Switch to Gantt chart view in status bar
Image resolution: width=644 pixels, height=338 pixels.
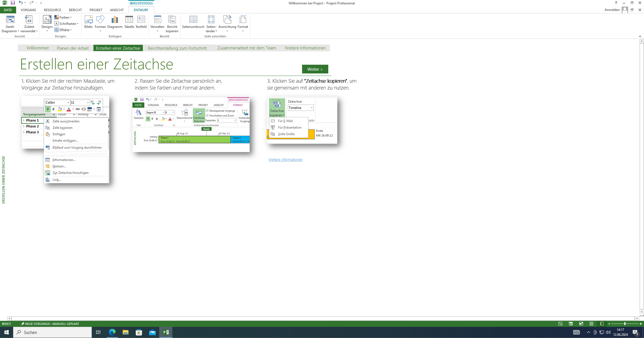click(x=560, y=324)
